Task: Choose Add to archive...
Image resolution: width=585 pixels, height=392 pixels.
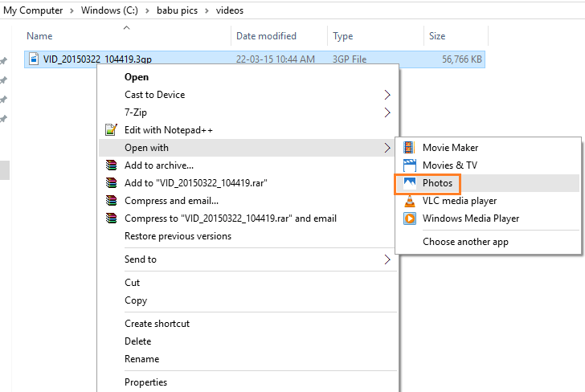Action: point(248,165)
